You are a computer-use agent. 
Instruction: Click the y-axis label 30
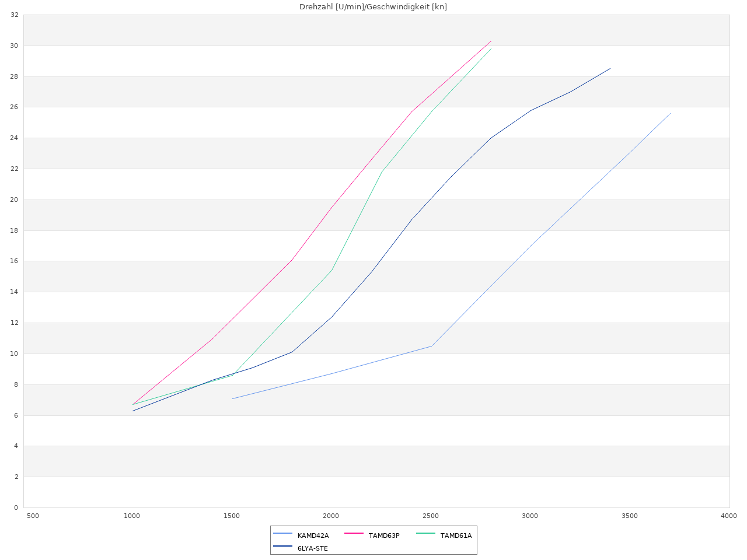15,45
